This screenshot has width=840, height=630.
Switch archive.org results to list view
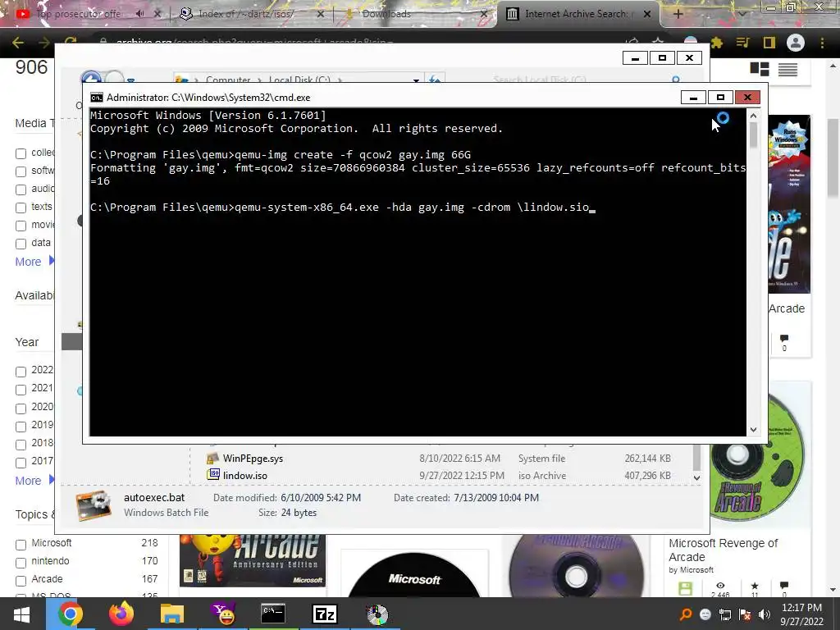tap(787, 69)
